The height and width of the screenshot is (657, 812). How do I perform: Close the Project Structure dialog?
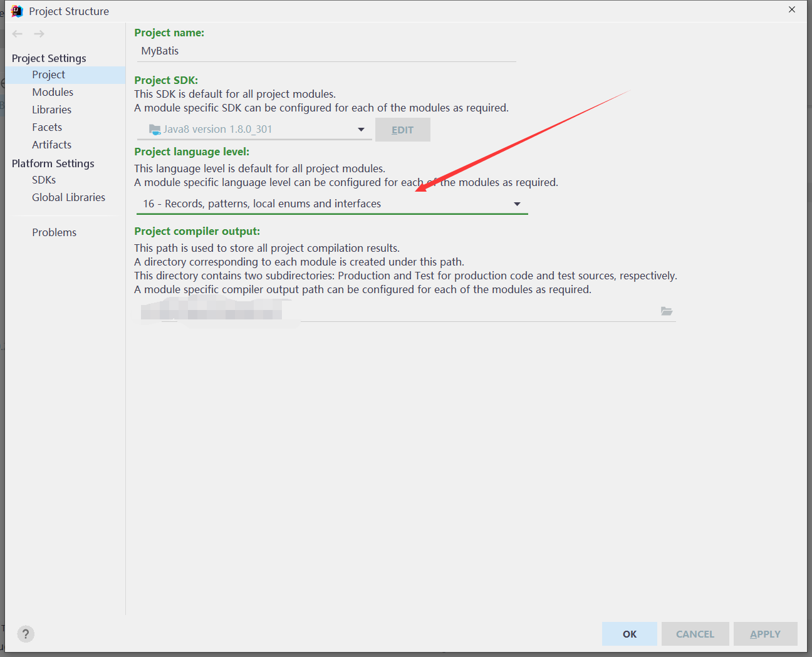click(x=792, y=9)
